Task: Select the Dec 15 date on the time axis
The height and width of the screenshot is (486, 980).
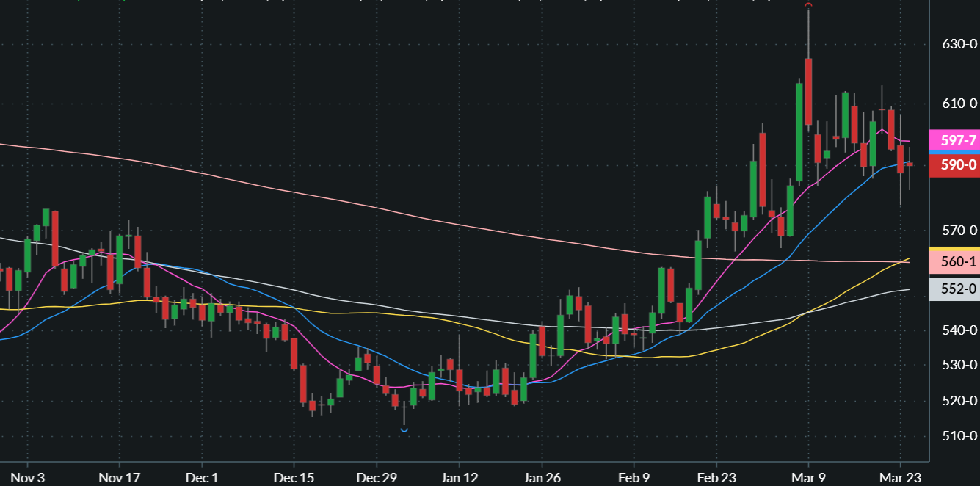Action: [293, 476]
